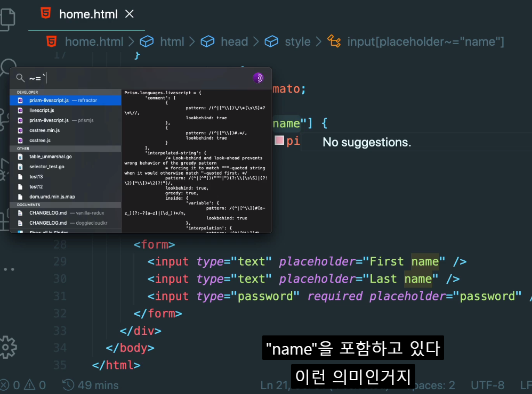Click the HTML5 icon in the tab
This screenshot has width=532, height=394.
[46, 13]
